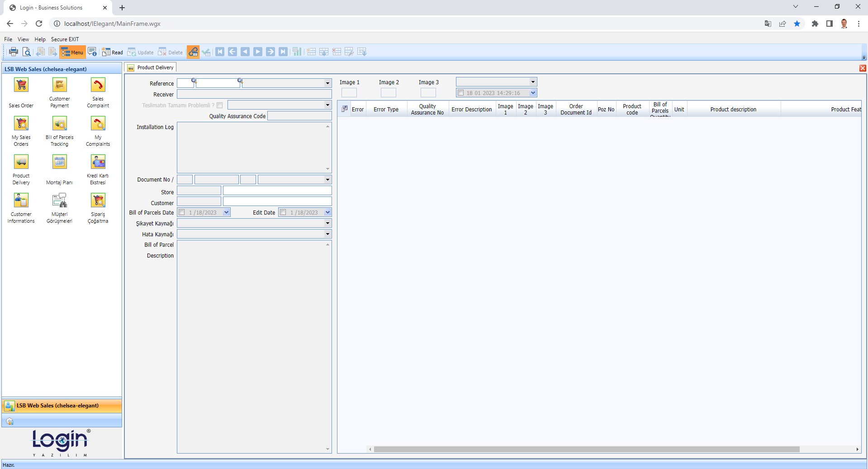Open Print Preview from the toolbar
868x469 pixels.
point(26,52)
